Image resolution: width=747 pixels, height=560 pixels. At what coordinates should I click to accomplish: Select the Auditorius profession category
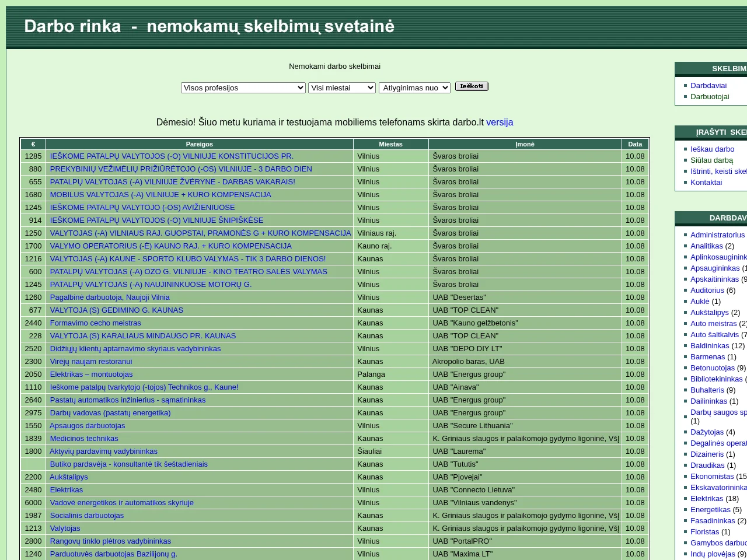(x=707, y=290)
